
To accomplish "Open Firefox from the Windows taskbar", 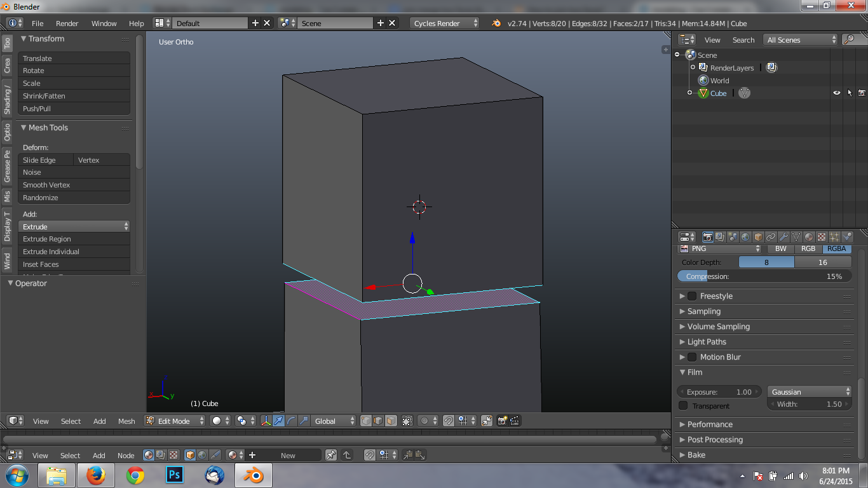I will pyautogui.click(x=96, y=475).
